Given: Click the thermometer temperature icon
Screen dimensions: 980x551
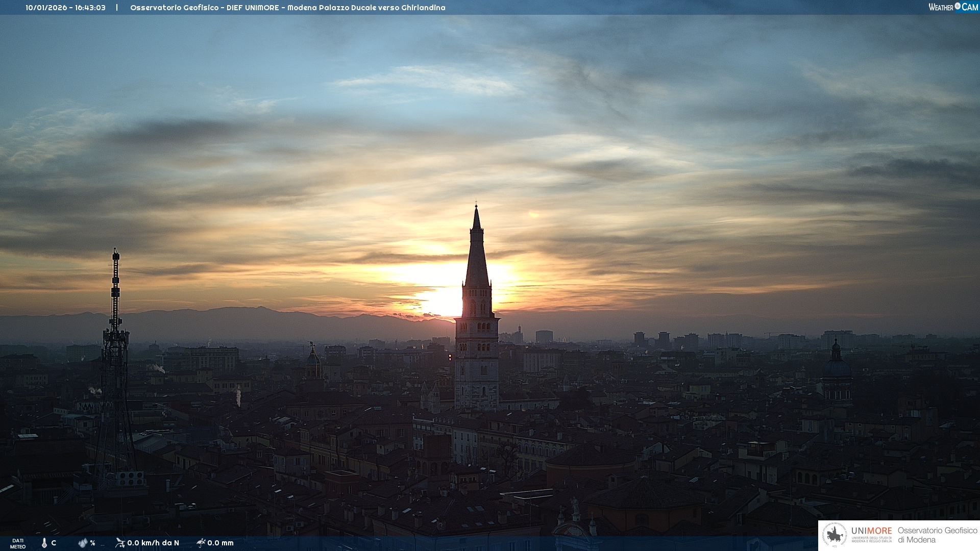Looking at the screenshot, I should (x=44, y=543).
